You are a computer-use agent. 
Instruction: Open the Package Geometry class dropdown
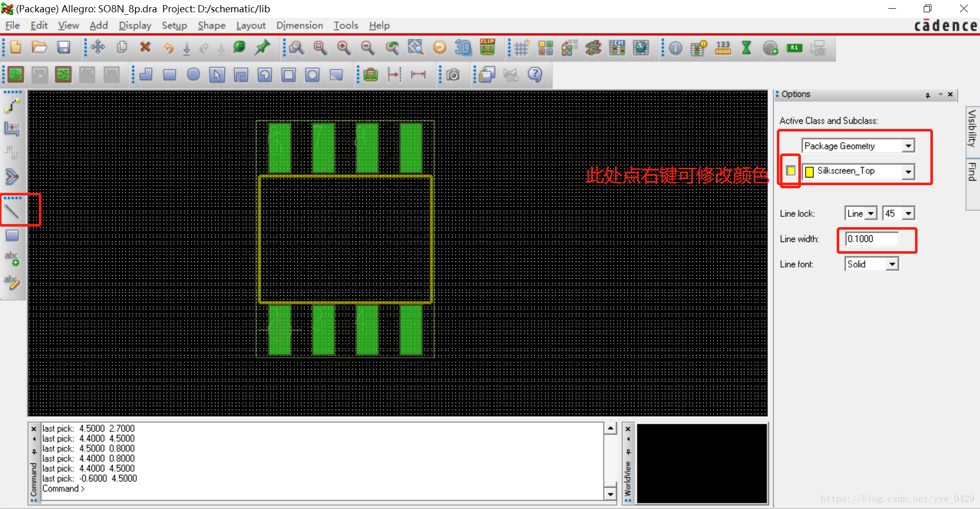tap(908, 145)
